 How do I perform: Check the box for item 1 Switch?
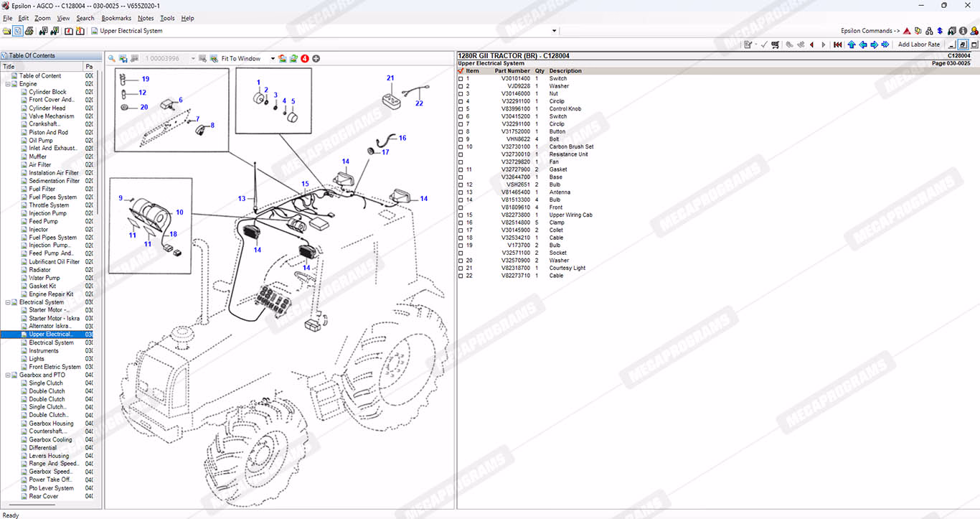461,79
